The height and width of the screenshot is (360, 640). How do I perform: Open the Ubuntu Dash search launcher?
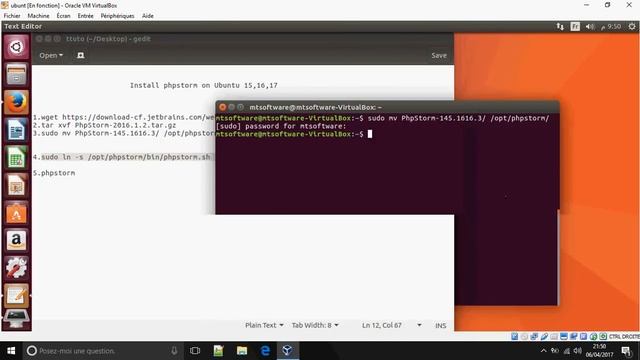16,47
